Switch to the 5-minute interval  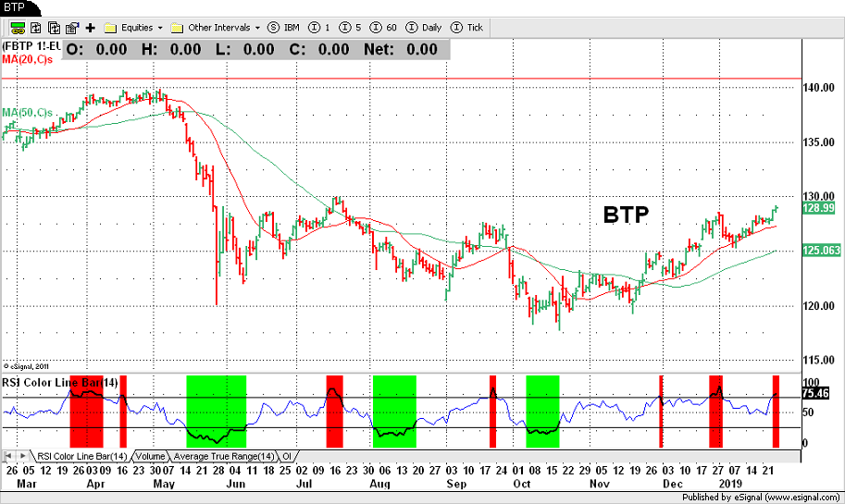tap(350, 28)
